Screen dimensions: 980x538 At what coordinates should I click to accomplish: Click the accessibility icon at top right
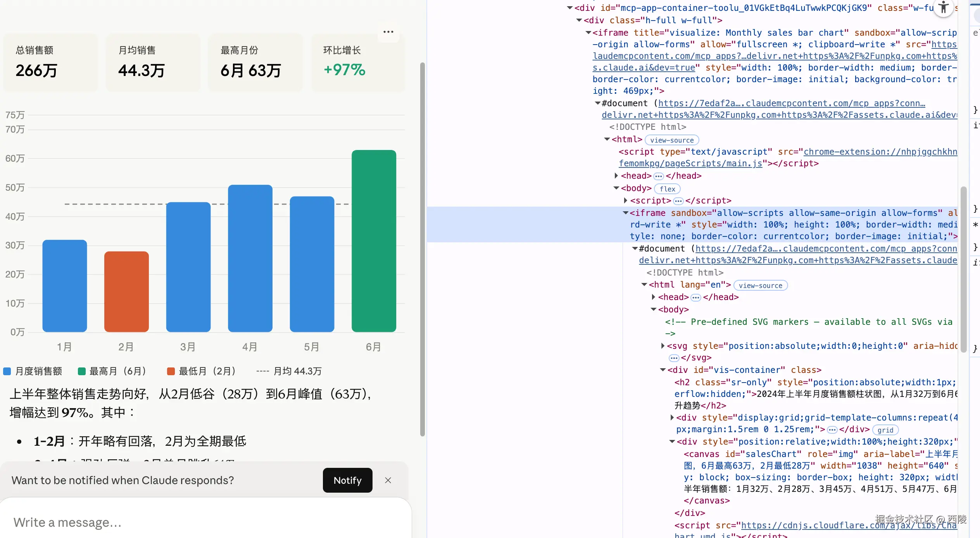943,7
